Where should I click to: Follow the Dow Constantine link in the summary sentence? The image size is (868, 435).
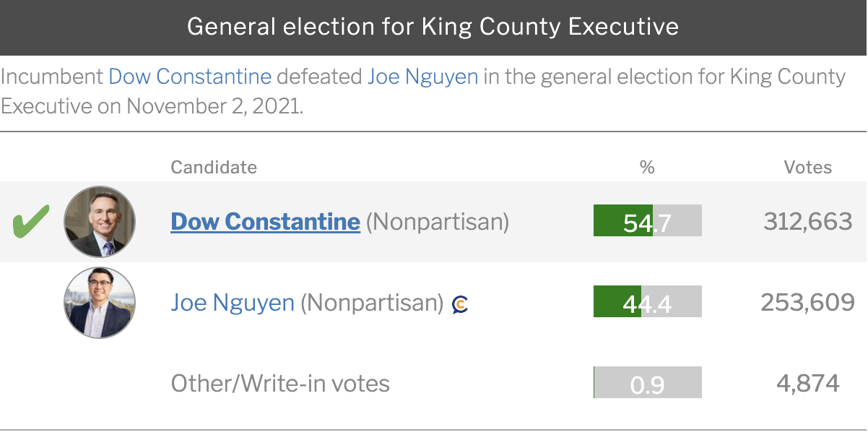[x=190, y=77]
